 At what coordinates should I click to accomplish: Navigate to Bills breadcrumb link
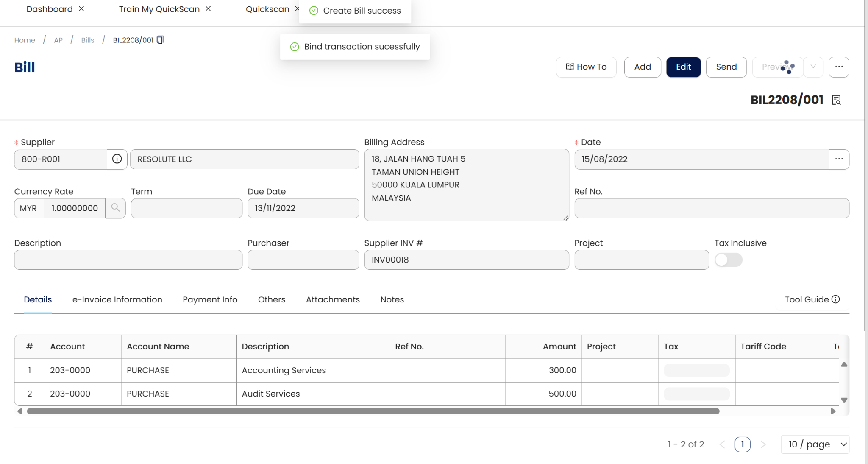point(88,40)
